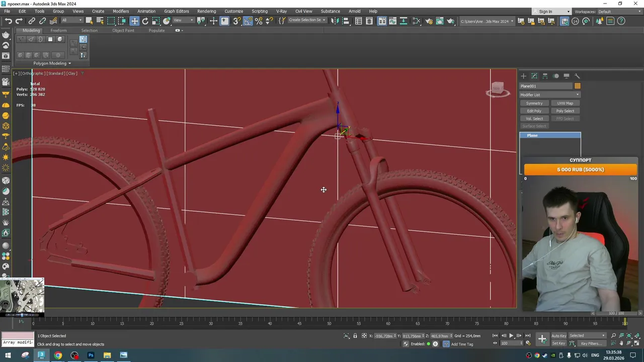Select the Plane entry in modifier stack
Image resolution: width=644 pixels, height=362 pixels.
pyautogui.click(x=550, y=135)
